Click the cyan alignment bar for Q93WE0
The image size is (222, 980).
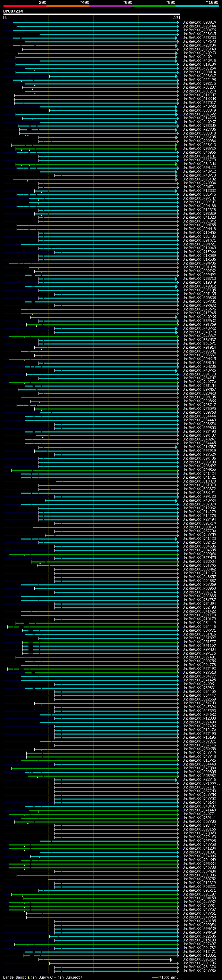pyautogui.click(x=95, y=23)
